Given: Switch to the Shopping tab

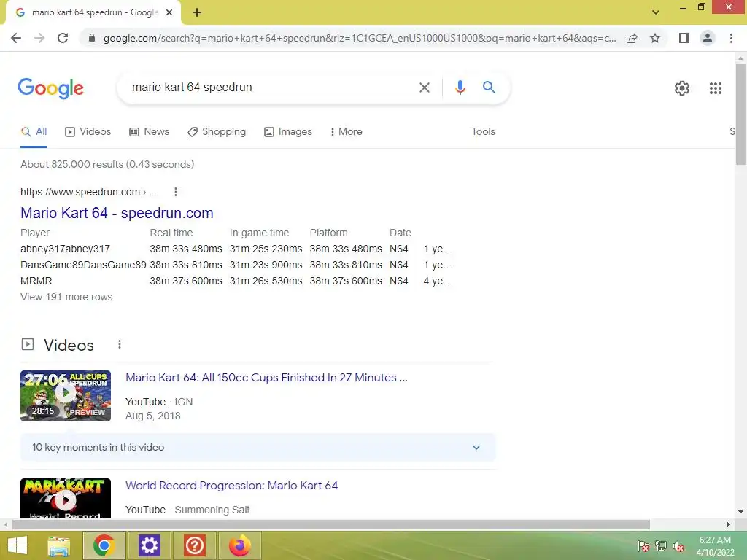Looking at the screenshot, I should pyautogui.click(x=217, y=132).
